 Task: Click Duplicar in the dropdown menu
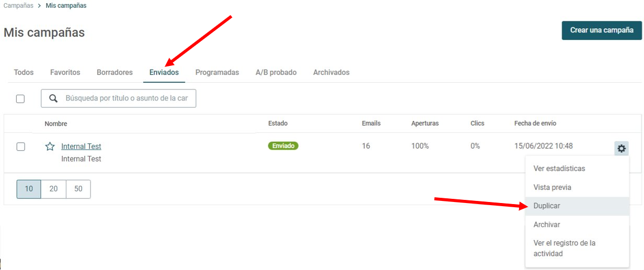tap(577, 206)
